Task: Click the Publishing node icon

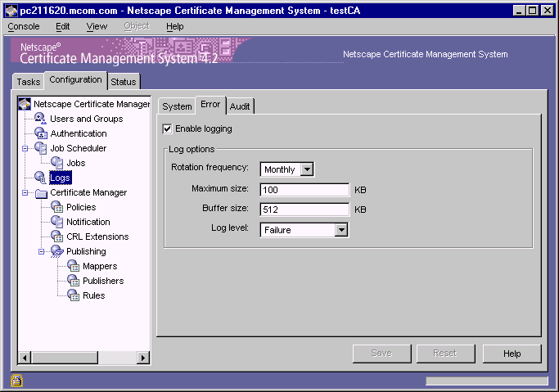Action: click(57, 251)
